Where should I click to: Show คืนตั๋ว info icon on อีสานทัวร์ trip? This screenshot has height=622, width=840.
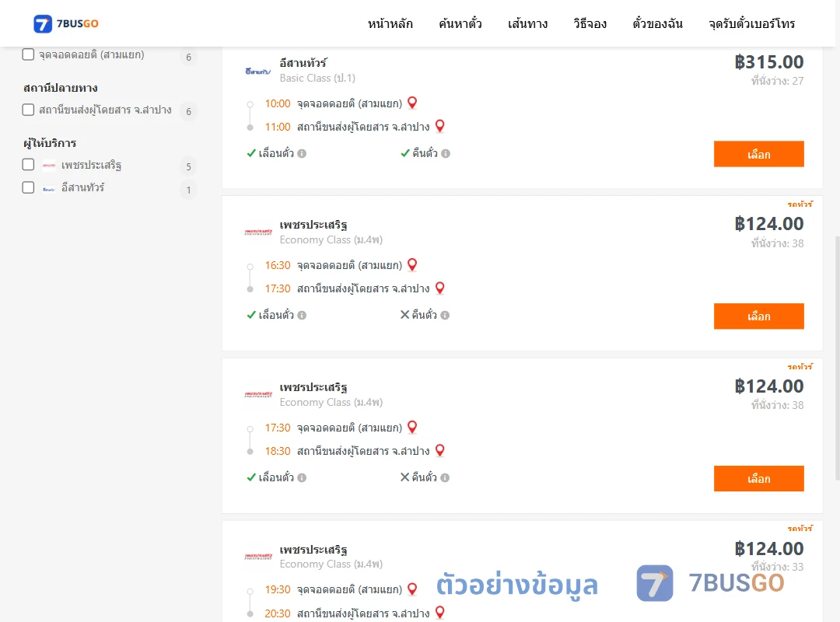point(446,154)
